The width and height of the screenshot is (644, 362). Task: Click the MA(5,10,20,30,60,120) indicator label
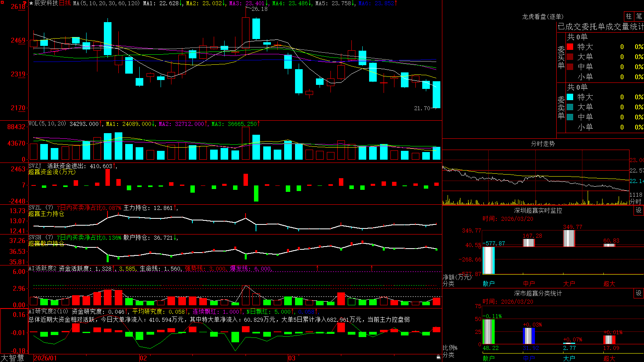106,3
